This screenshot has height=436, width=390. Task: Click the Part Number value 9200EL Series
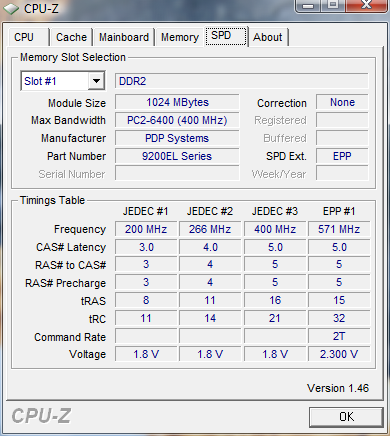pos(177,156)
